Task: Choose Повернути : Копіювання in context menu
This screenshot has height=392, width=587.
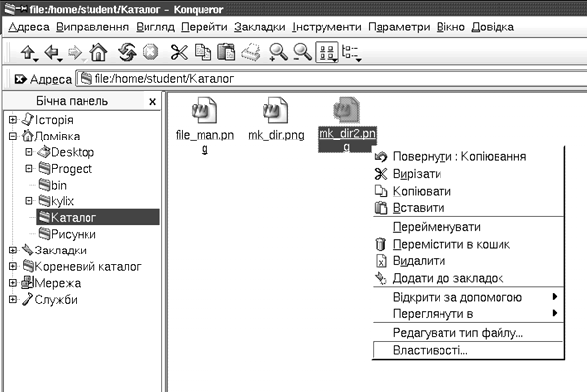Action: coord(468,157)
